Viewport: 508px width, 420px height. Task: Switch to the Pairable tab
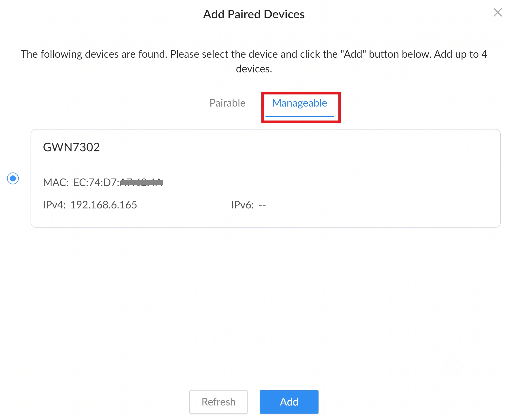coord(227,103)
